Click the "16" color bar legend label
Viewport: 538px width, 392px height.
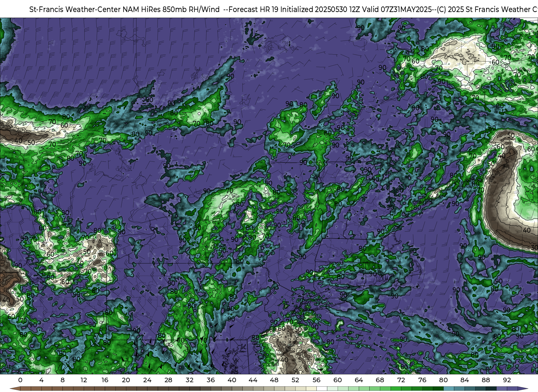(105, 380)
